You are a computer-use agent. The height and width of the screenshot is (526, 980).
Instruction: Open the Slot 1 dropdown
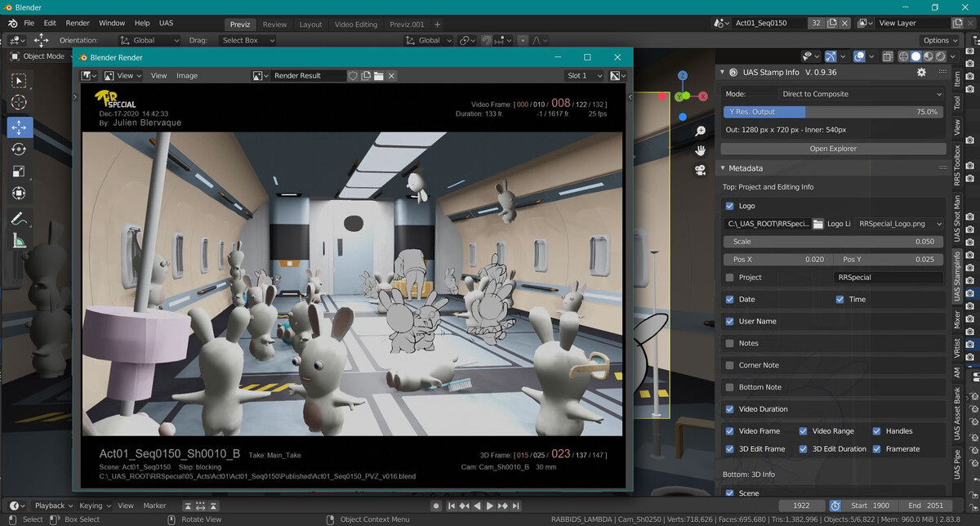pos(585,75)
